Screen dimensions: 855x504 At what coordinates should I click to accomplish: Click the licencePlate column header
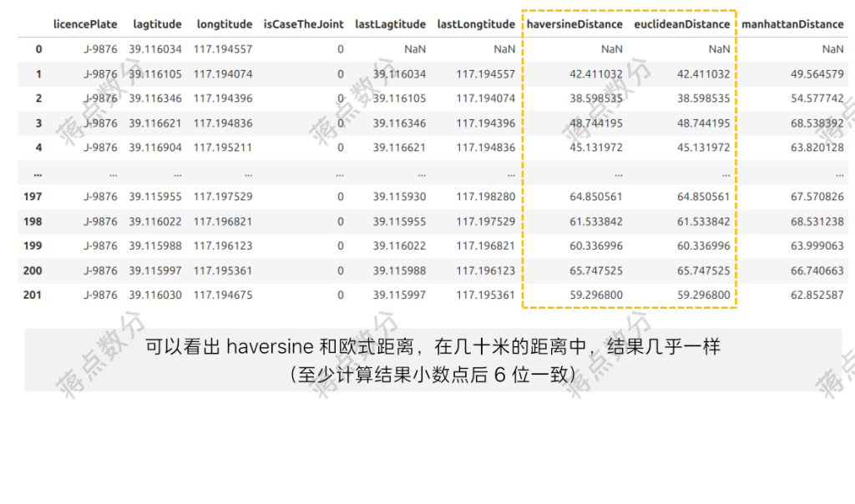[86, 24]
